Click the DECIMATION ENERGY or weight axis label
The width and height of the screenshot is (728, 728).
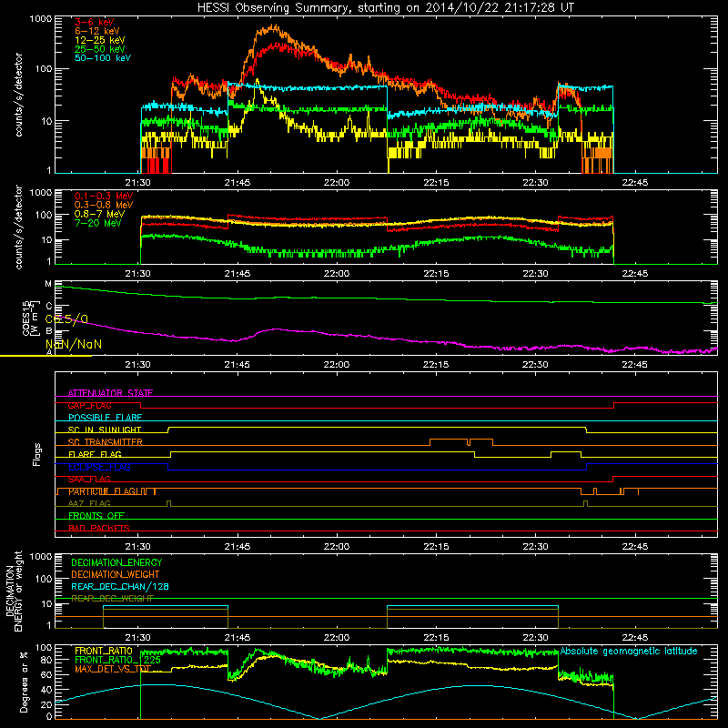point(14,591)
